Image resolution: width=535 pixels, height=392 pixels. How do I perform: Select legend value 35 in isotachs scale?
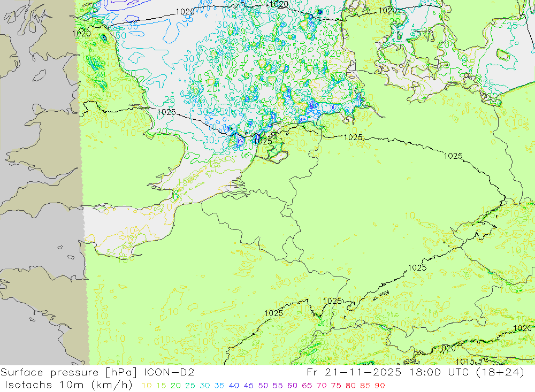click(219, 386)
